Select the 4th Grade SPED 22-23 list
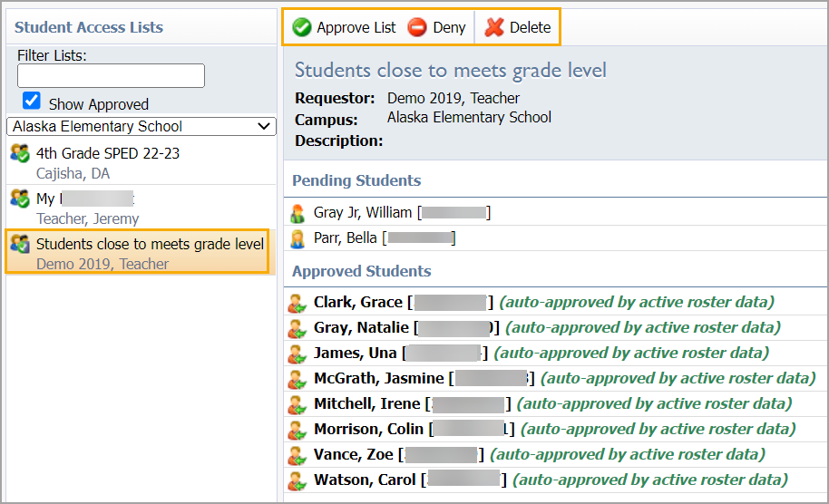 pos(107,153)
